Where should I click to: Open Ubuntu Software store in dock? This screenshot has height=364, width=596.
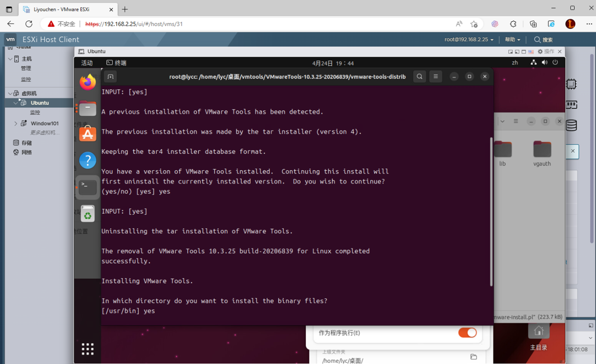tap(88, 134)
